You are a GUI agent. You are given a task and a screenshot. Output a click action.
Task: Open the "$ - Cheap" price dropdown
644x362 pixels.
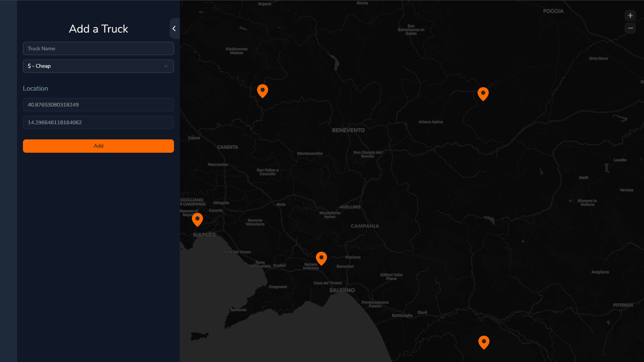(98, 66)
